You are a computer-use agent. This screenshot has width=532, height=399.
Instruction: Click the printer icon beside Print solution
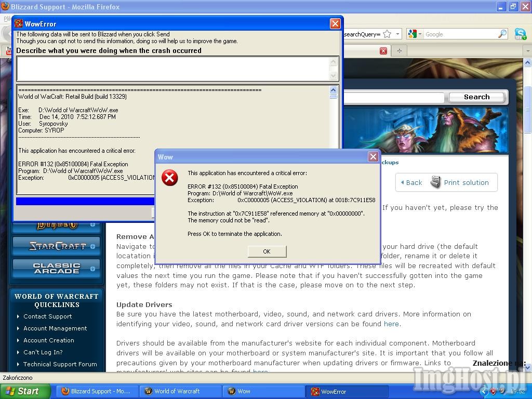click(x=435, y=182)
